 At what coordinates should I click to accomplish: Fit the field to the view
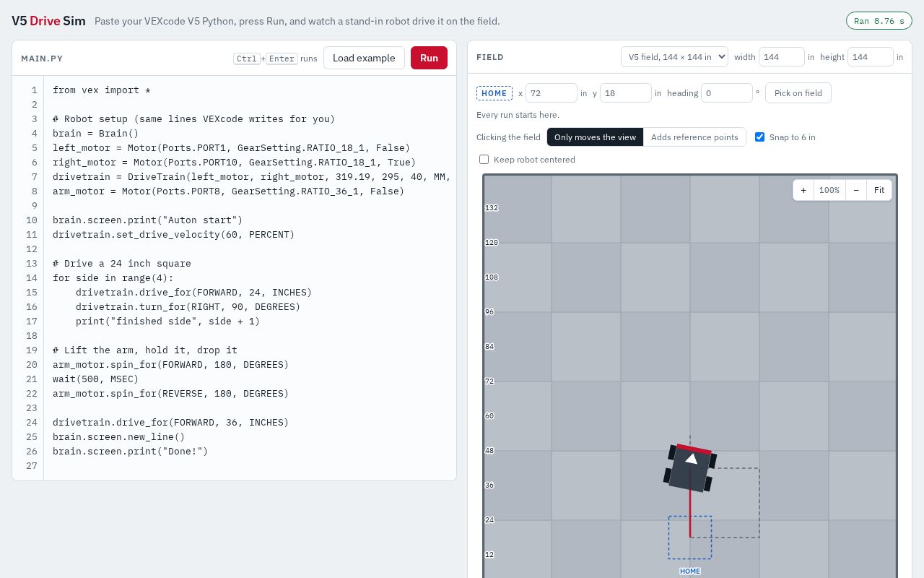pyautogui.click(x=879, y=190)
